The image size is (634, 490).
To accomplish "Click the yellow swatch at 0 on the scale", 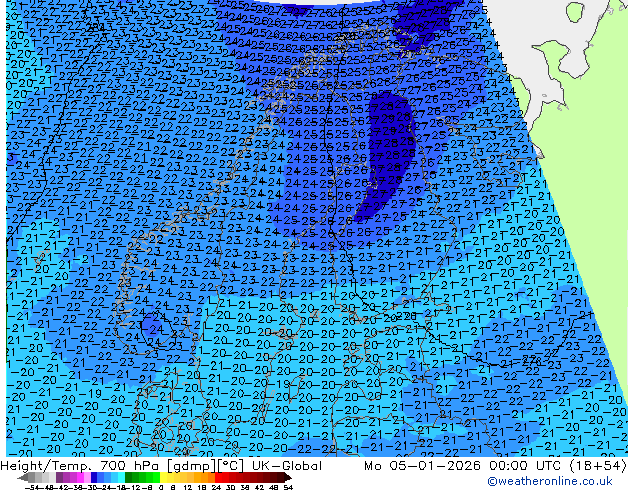I will pos(163,478).
